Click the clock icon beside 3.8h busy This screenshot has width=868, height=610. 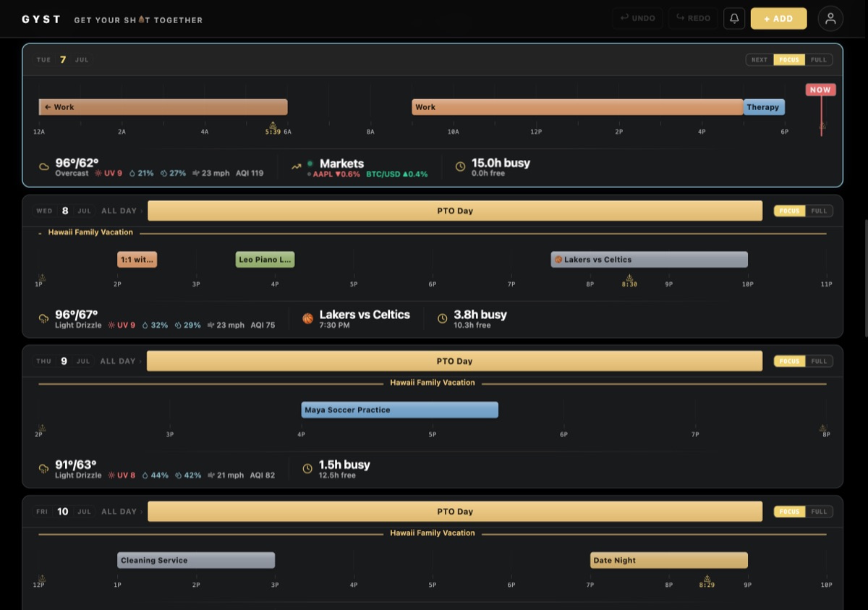coord(443,318)
